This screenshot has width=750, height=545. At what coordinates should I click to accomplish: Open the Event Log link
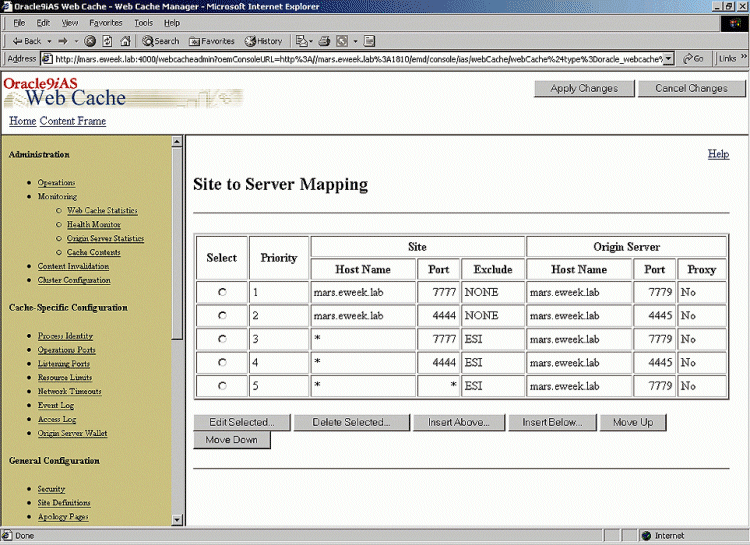(56, 405)
